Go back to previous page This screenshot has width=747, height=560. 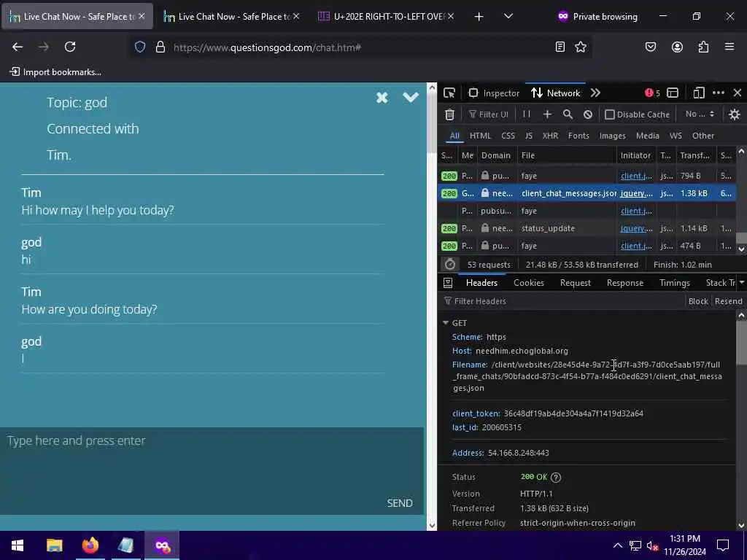coord(18,47)
